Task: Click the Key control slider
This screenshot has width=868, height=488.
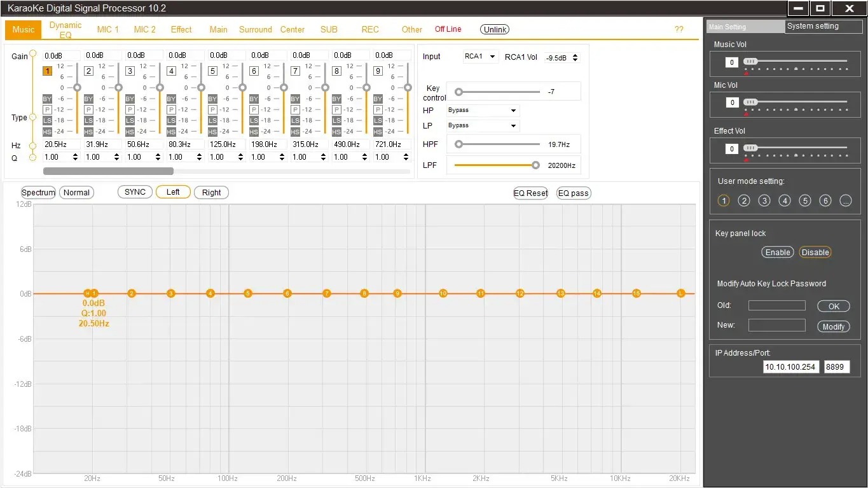Action: pyautogui.click(x=497, y=92)
